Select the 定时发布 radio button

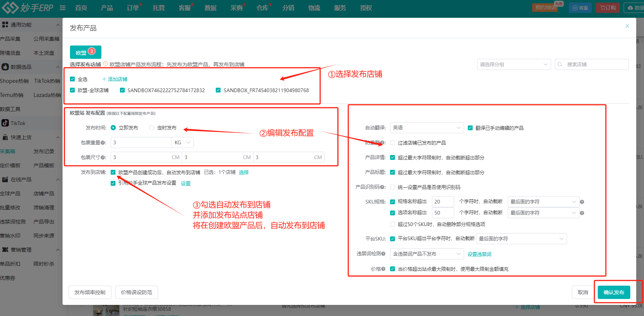pyautogui.click(x=152, y=128)
